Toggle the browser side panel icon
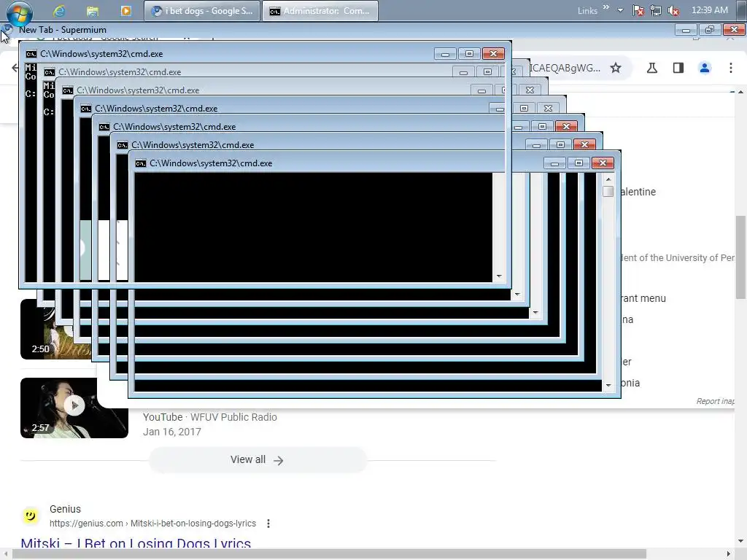Screen dimensions: 747x560 tap(678, 68)
